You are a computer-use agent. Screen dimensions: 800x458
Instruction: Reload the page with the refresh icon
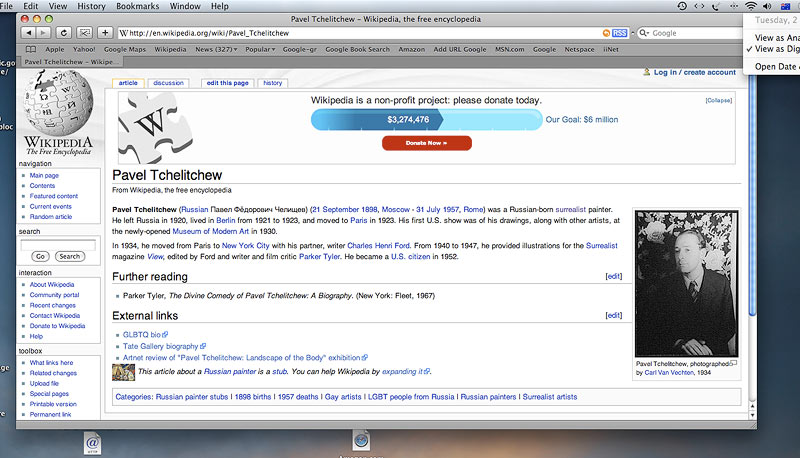pyautogui.click(x=63, y=33)
